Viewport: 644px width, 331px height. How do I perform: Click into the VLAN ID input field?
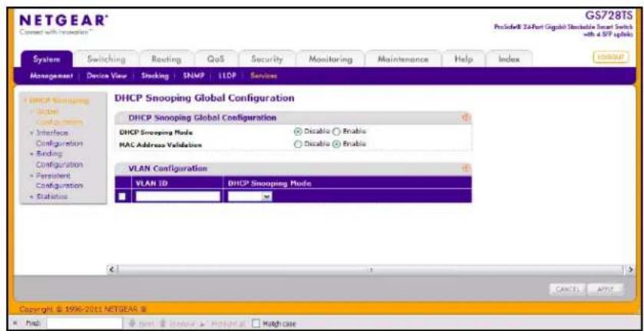(x=178, y=197)
